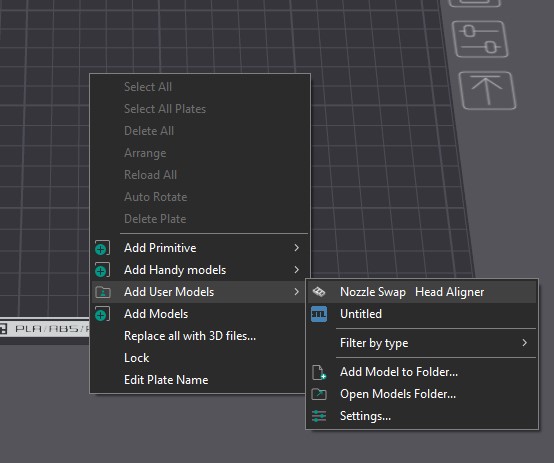
Task: Click disabled Reload All entry
Action: click(x=151, y=175)
